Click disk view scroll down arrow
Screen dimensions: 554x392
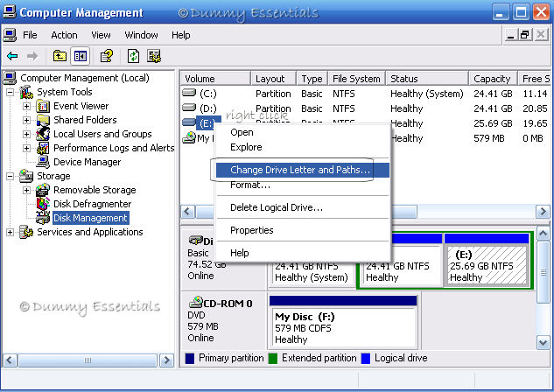pos(543,342)
